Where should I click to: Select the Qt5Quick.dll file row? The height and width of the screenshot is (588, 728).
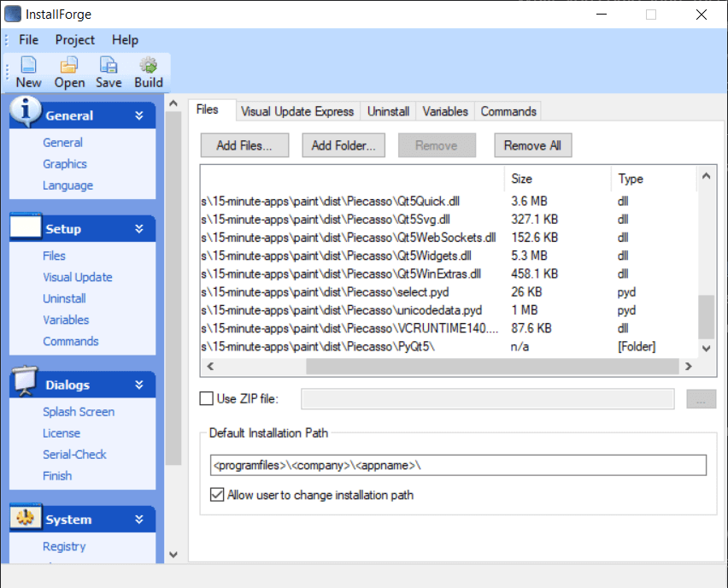click(x=449, y=201)
